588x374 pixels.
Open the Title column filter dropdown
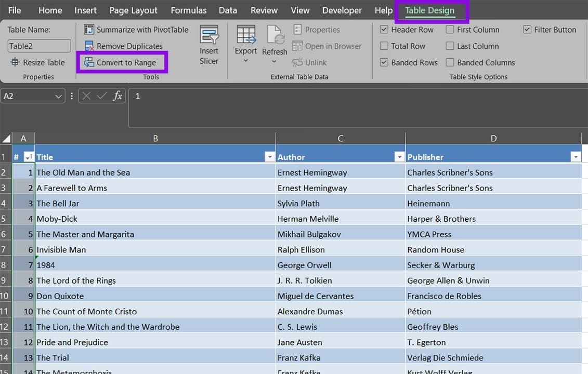point(270,157)
